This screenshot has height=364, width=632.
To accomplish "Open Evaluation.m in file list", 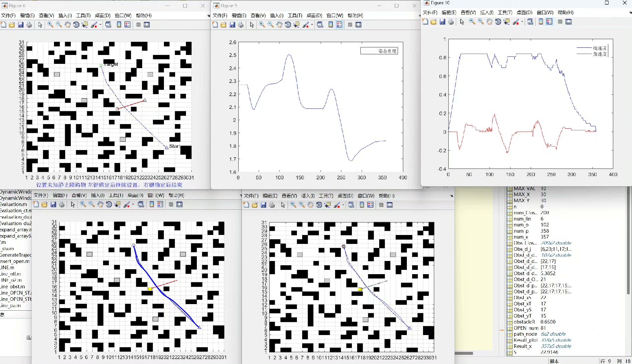I will click(x=14, y=204).
